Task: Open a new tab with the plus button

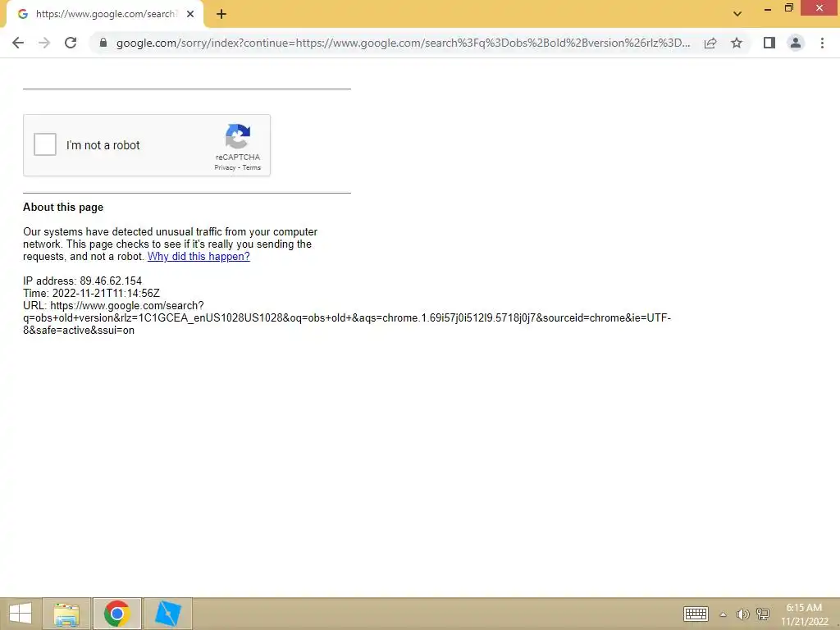Action: coord(221,15)
